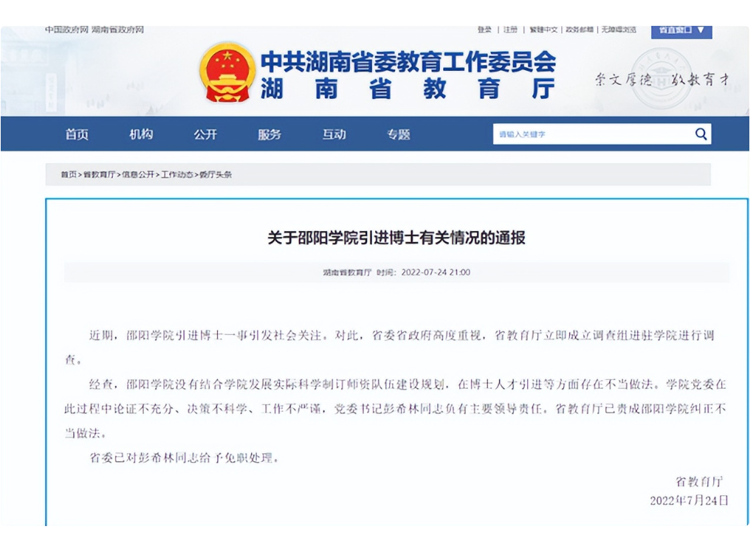The image size is (756, 535).
Task: Click the publish time 2022-07-24 21:00
Action: pyautogui.click(x=436, y=272)
